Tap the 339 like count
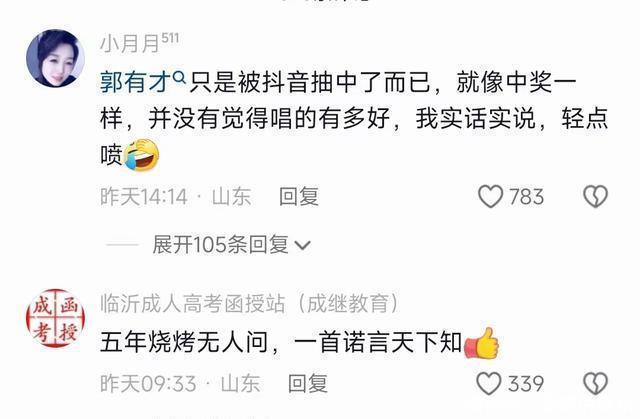Image resolution: width=640 pixels, height=419 pixels. pyautogui.click(x=526, y=384)
